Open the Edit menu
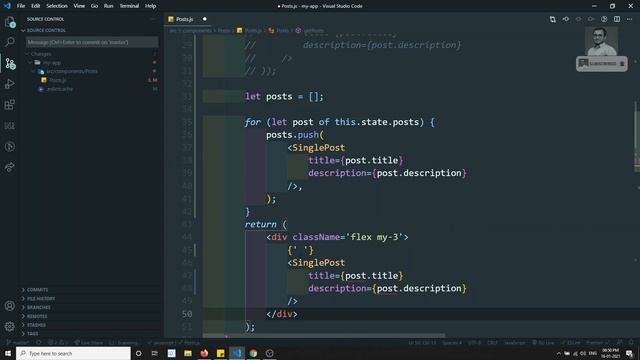 pos(36,6)
